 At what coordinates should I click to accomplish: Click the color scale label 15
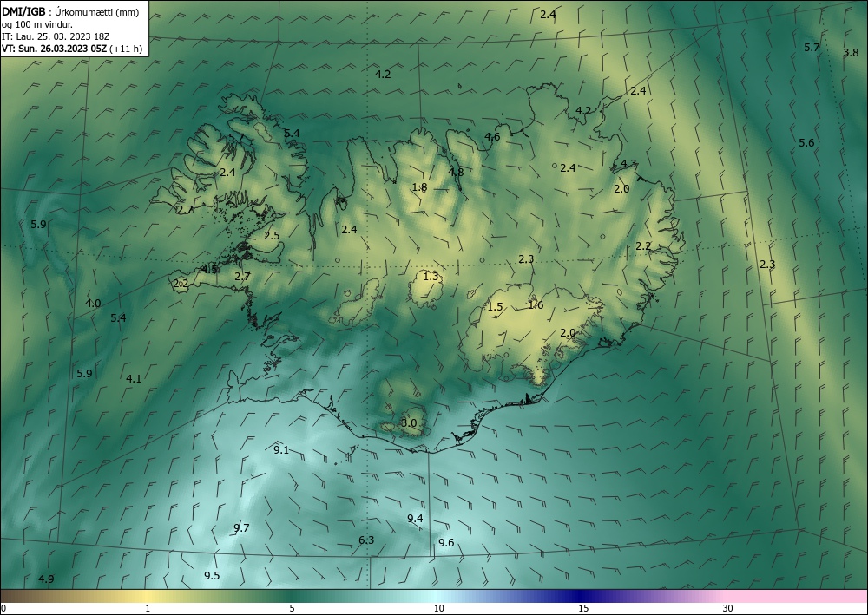pyautogui.click(x=583, y=608)
